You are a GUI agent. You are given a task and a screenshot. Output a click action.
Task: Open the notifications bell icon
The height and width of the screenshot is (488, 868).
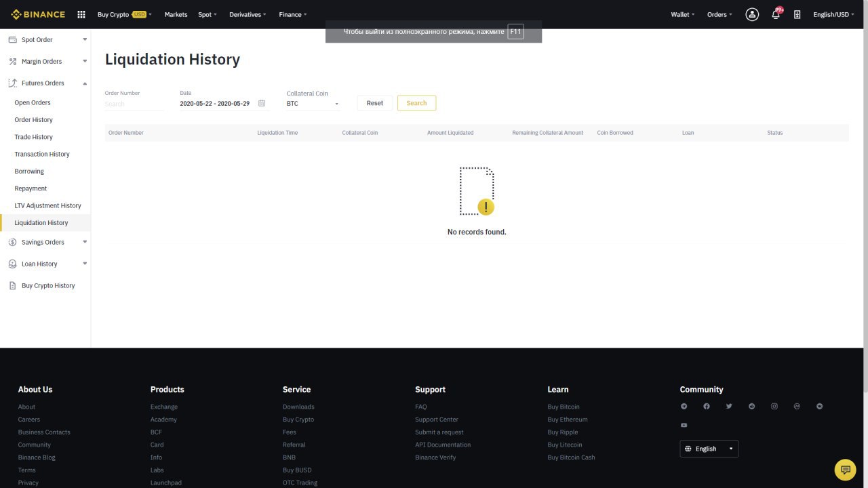coord(776,14)
